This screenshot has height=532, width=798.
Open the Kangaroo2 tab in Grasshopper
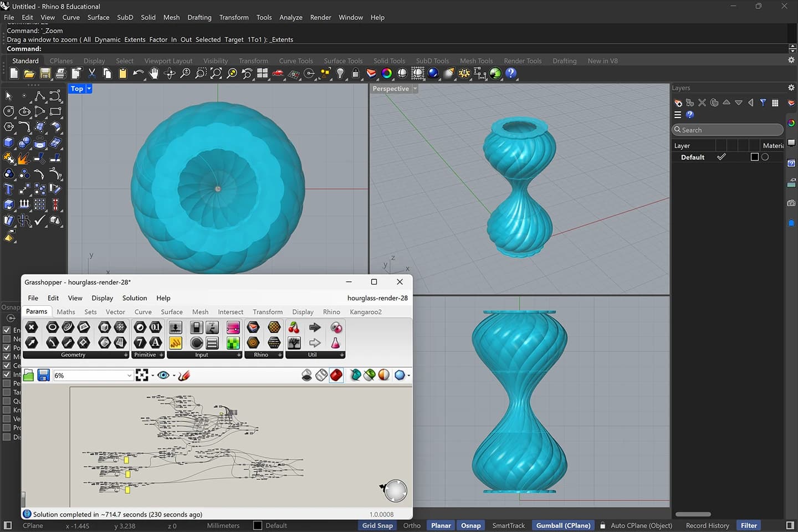(x=366, y=312)
